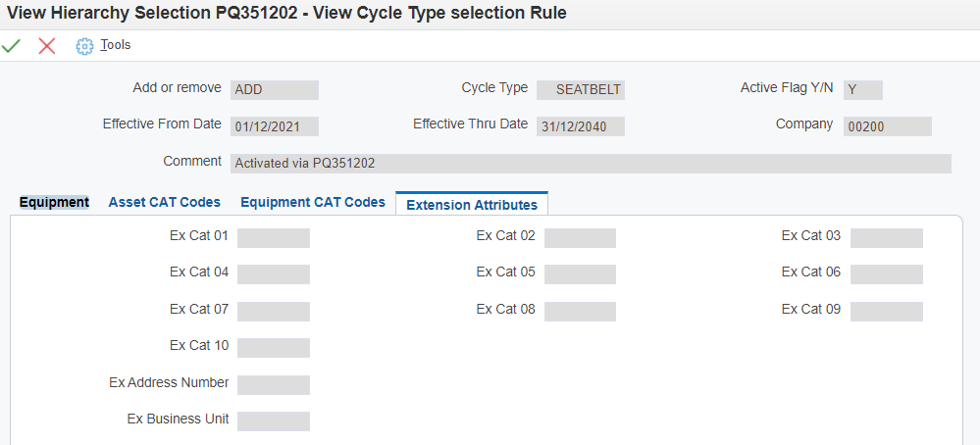The width and height of the screenshot is (980, 445).
Task: Click the Add or remove field
Action: click(274, 89)
